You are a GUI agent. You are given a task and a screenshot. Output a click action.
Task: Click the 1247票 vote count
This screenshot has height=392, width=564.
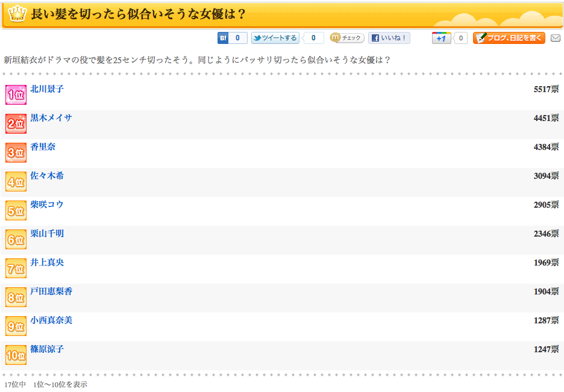click(546, 349)
